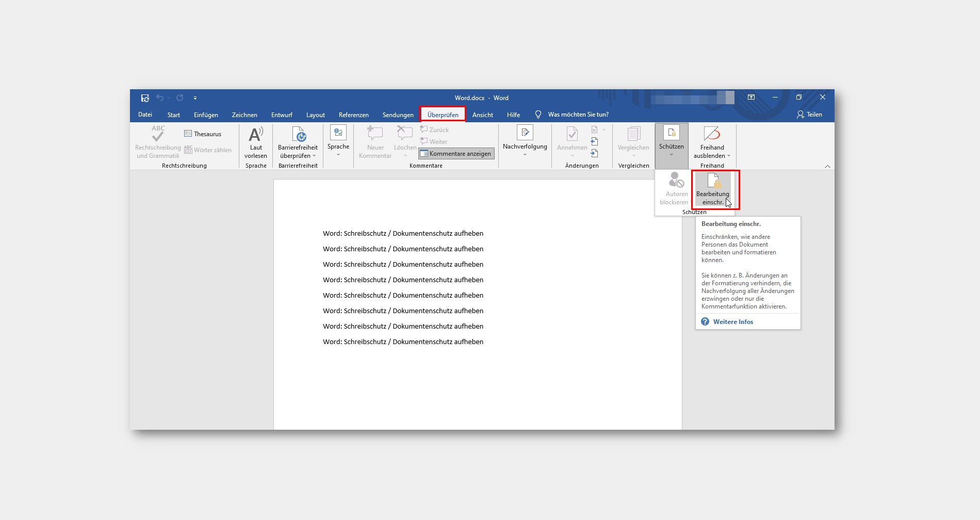This screenshot has height=520, width=980.
Task: Select the Überprüfen tab
Action: [443, 115]
